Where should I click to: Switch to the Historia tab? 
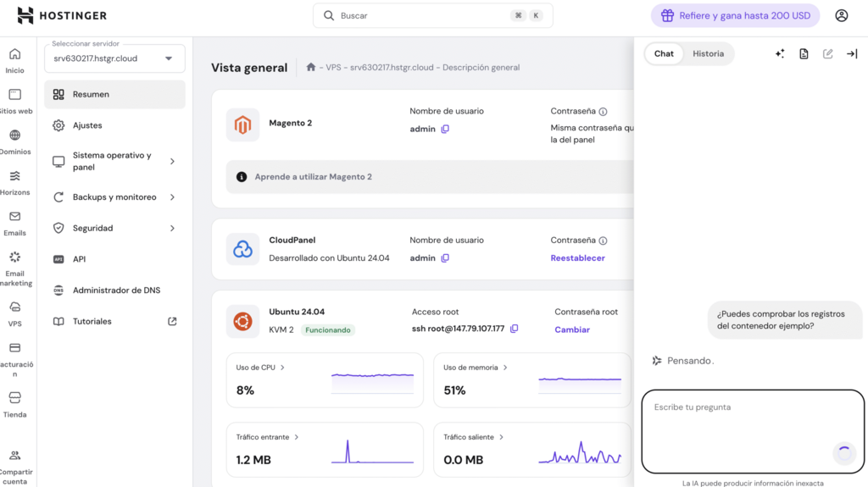click(x=708, y=53)
